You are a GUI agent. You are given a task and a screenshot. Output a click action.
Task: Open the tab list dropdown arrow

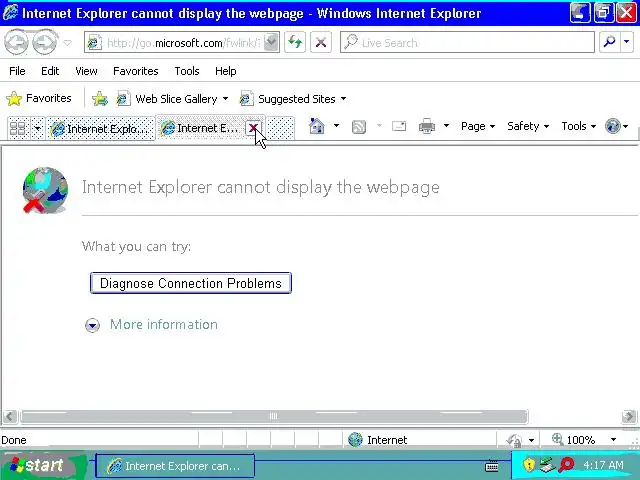click(x=37, y=129)
